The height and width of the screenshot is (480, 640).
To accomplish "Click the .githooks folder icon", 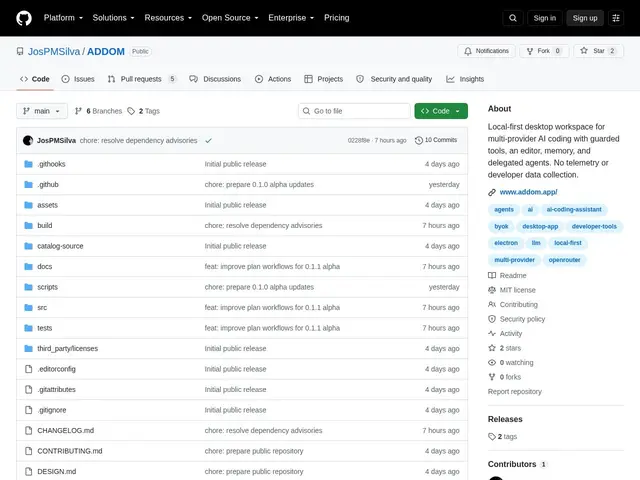I will click(x=28, y=164).
